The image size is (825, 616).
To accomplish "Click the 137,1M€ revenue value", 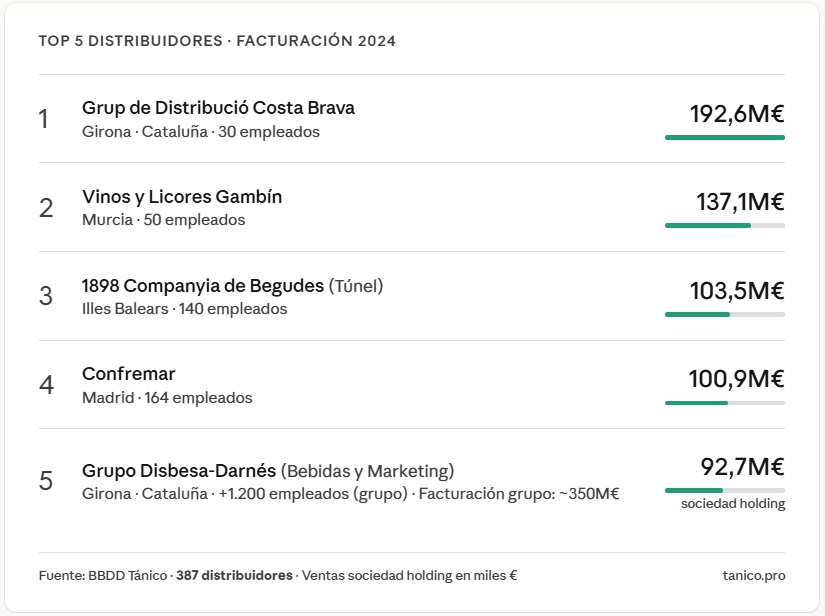I will pyautogui.click(x=740, y=202).
